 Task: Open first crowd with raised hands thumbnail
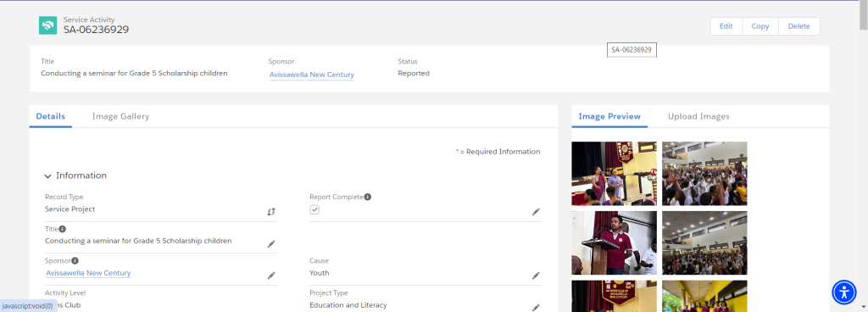pyautogui.click(x=704, y=173)
